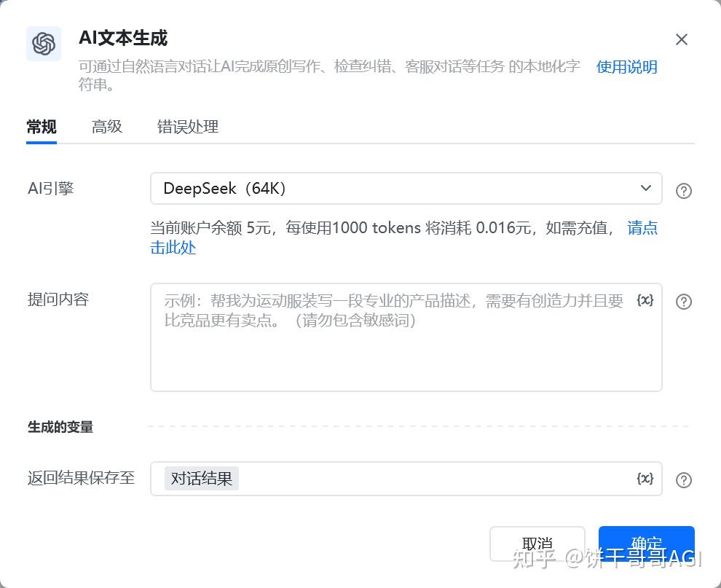Click the help icon next to AI引擎
Image resolution: width=721 pixels, height=588 pixels.
[684, 190]
